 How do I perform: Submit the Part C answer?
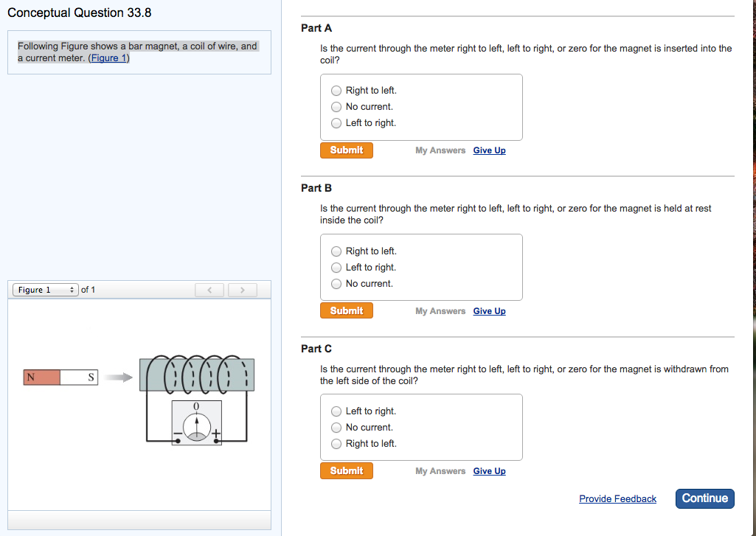[347, 471]
